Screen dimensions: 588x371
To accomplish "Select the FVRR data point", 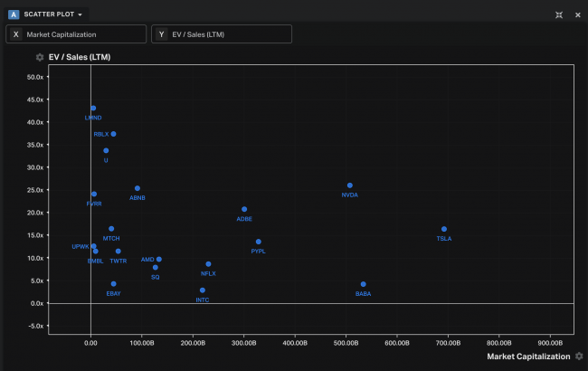I will tap(94, 194).
